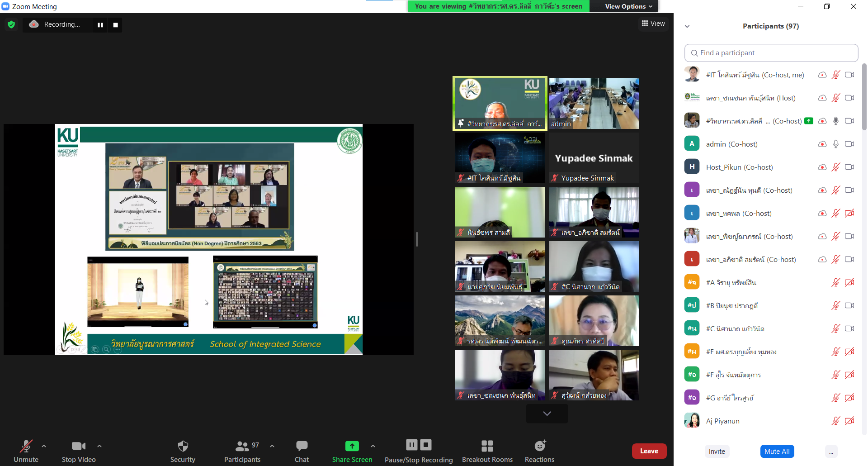Toggle microphone for admin (Co-host)

tap(835, 144)
